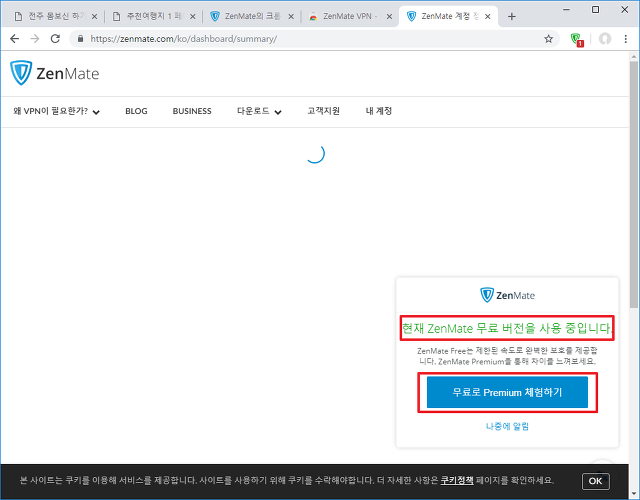Click the ZenMate logo in the header
The height and width of the screenshot is (500, 640).
[x=55, y=73]
